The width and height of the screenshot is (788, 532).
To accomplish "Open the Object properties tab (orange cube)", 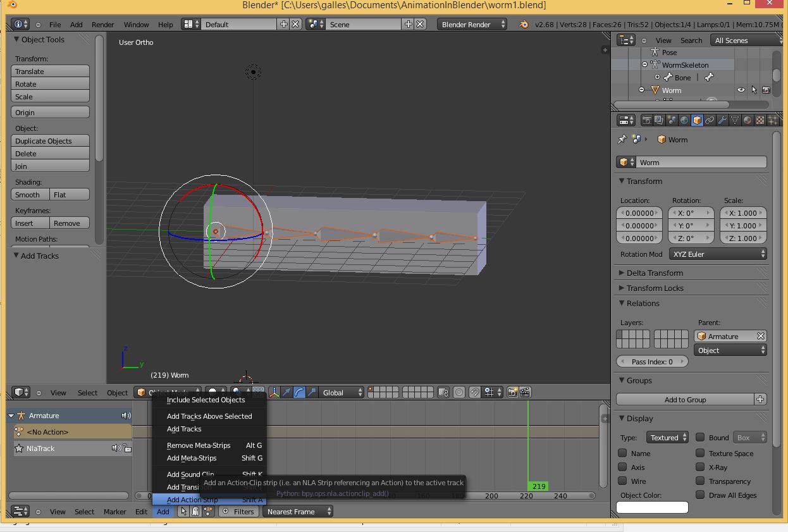I will tap(697, 120).
